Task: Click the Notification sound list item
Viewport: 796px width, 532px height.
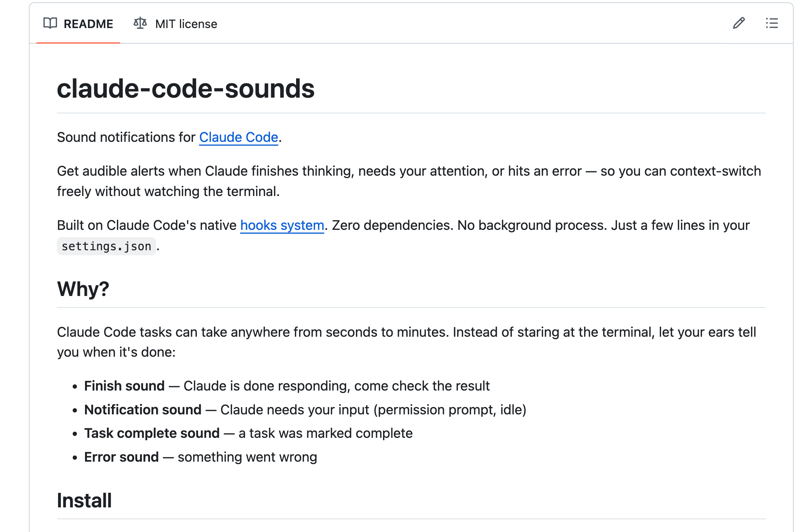Action: tap(143, 409)
